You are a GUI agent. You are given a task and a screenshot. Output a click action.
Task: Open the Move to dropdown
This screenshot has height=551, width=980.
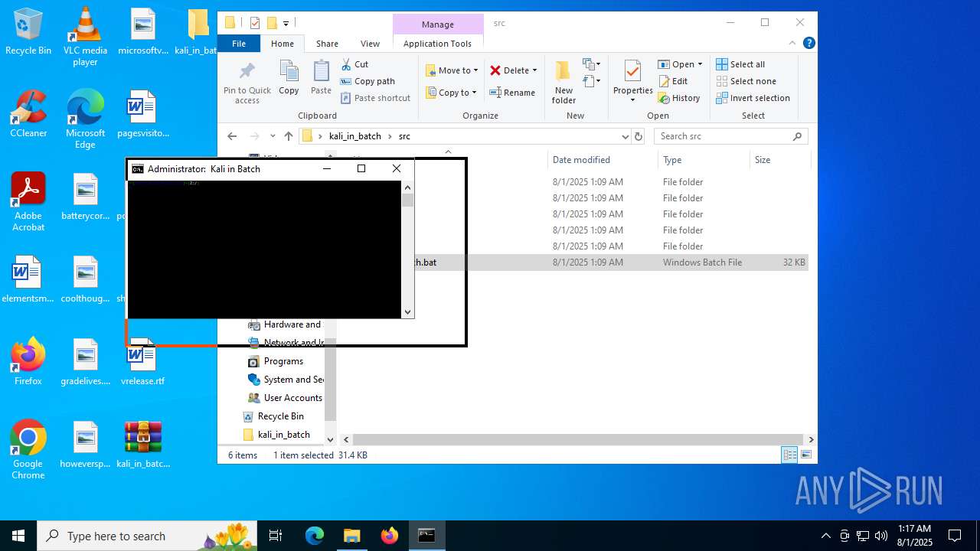tap(452, 70)
